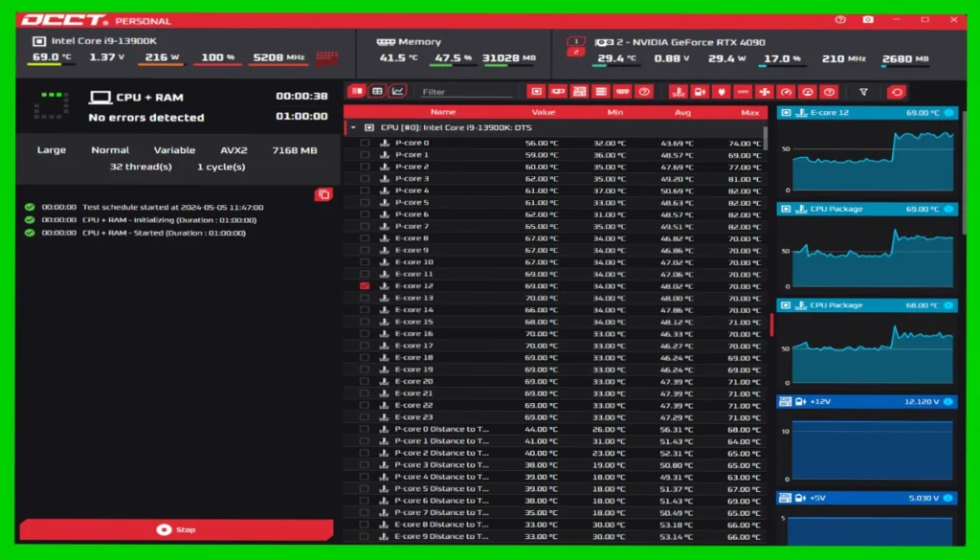Check the P-core 7 row checkbox
This screenshot has width=980, height=560.
click(365, 226)
